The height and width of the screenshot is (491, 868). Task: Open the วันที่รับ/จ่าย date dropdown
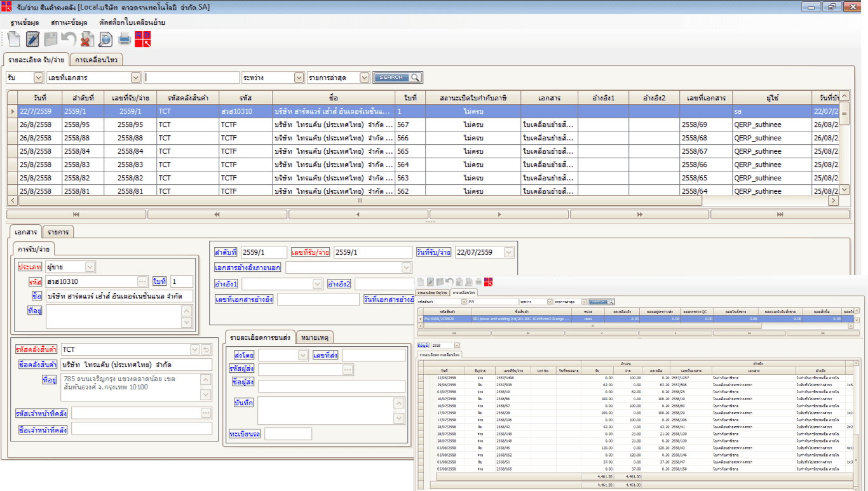tap(508, 252)
